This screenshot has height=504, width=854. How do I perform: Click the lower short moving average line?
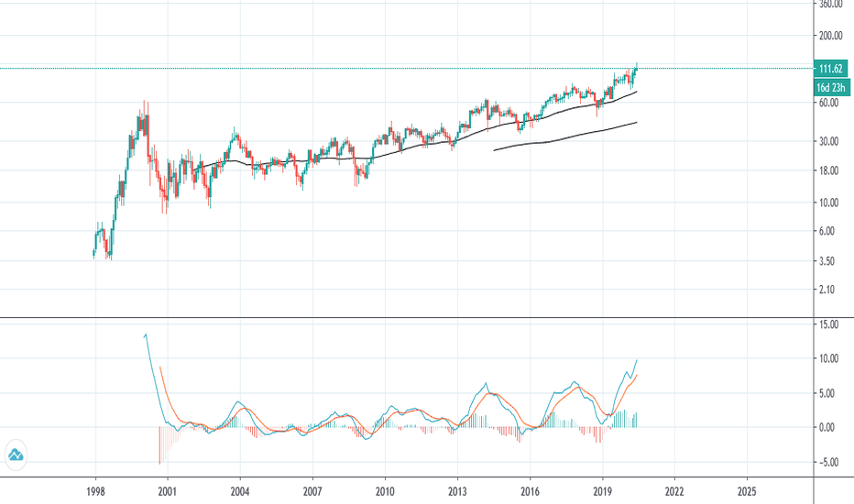coord(566,138)
